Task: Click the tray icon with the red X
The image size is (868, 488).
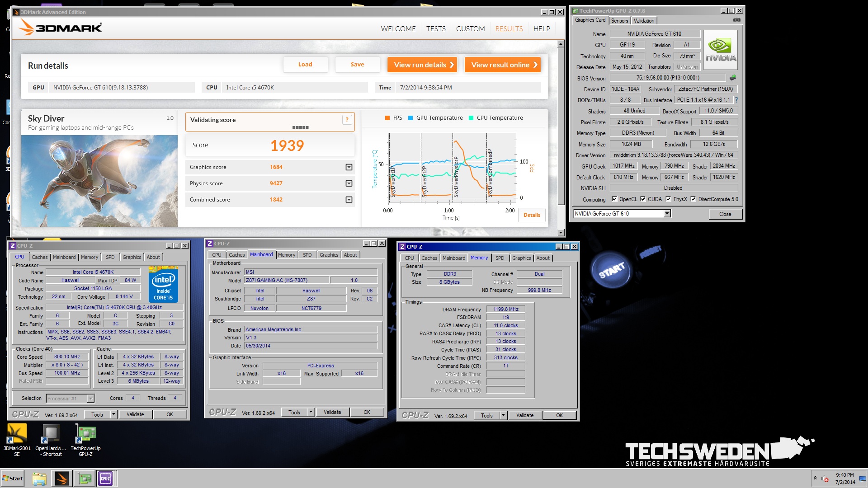Action: coord(825,479)
